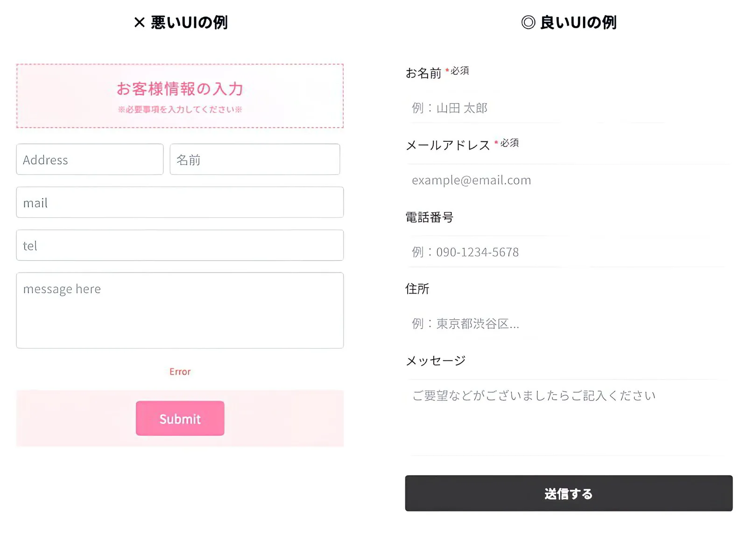The image size is (754, 560).
Task: Focus the Address input field
Action: point(90,160)
